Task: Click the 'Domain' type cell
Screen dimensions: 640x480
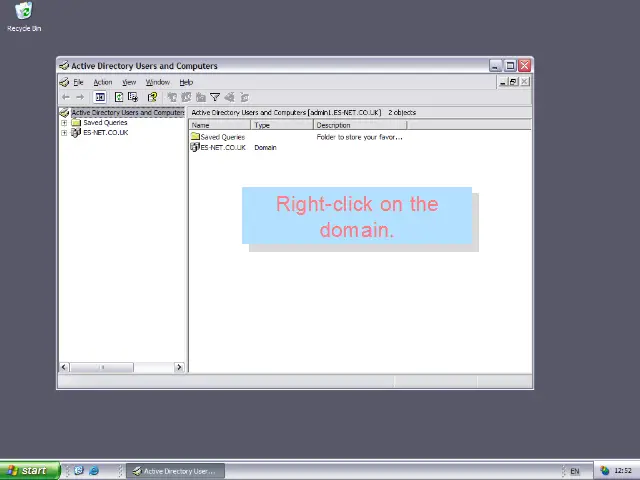Action: (265, 147)
